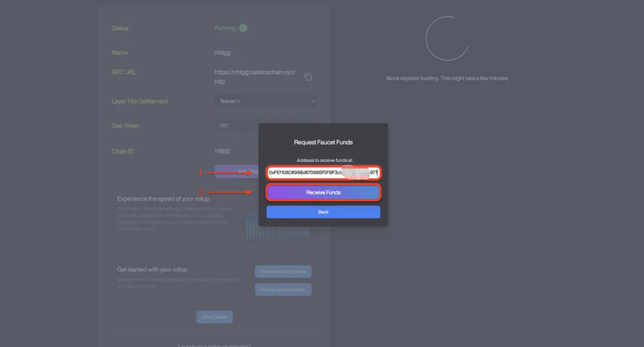Viewport: 644px width, 347px height.
Task: Click the green Running status checkmark
Action: coord(243,28)
